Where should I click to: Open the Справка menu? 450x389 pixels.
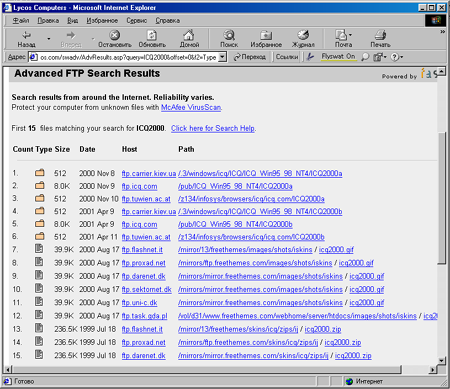[168, 21]
